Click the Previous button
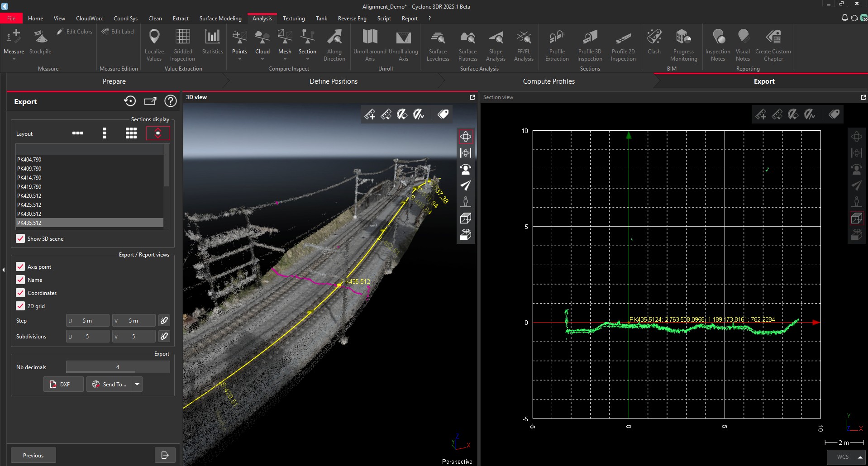Viewport: 868px width, 466px height. tap(33, 455)
